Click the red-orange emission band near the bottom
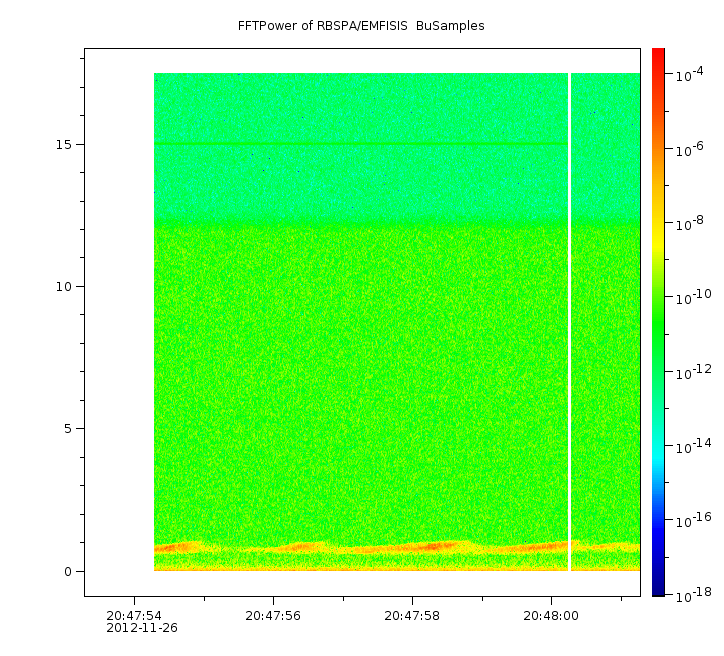The width and height of the screenshot is (724, 656). 430,546
